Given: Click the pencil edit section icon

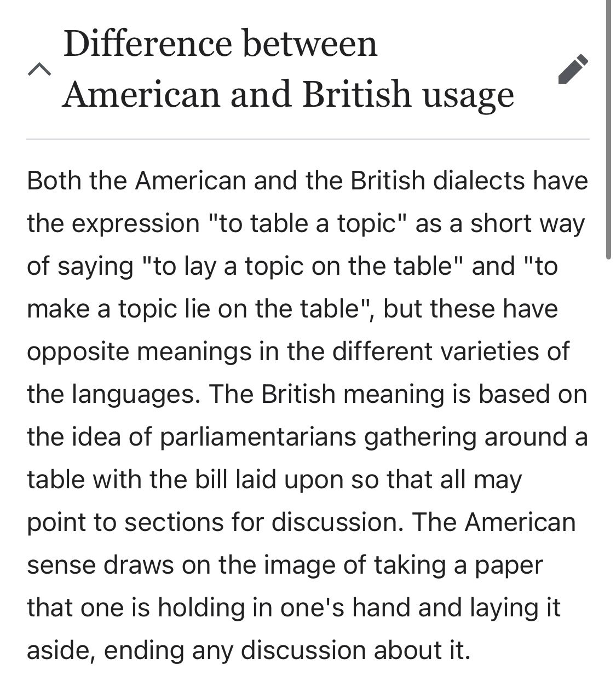Looking at the screenshot, I should pos(573,69).
